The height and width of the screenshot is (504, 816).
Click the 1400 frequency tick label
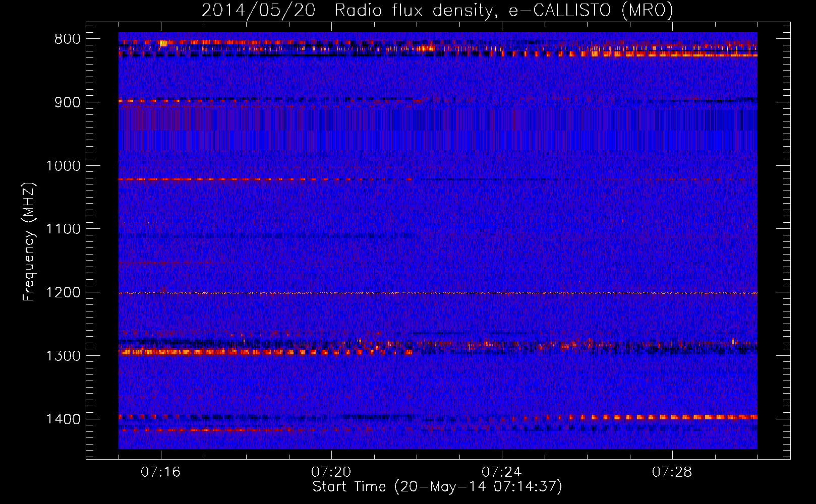[63, 419]
